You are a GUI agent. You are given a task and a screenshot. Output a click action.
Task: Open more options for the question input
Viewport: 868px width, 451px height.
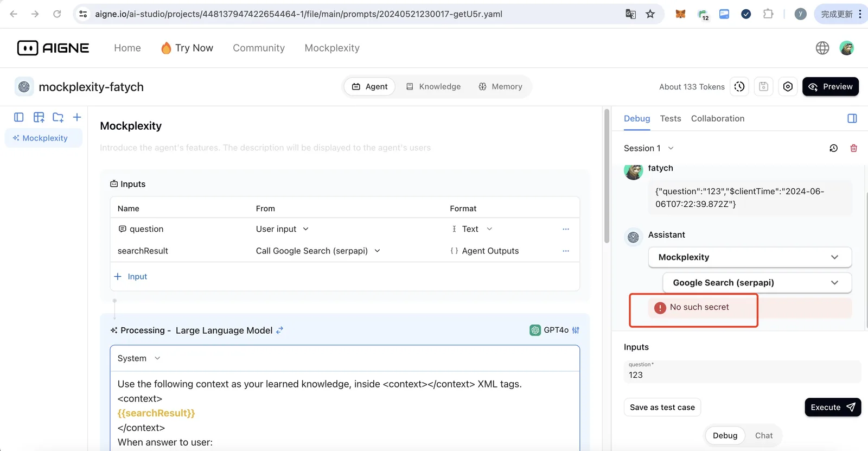coord(566,229)
